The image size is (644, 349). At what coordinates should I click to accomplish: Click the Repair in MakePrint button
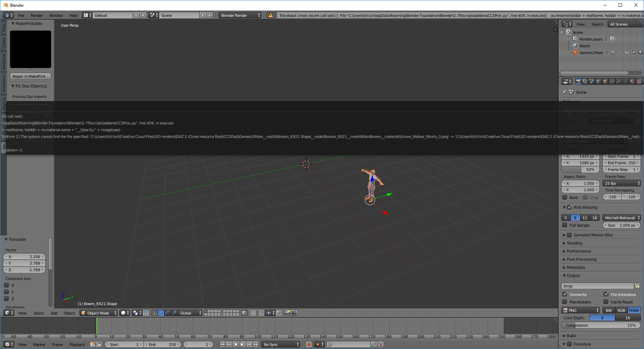pos(30,76)
